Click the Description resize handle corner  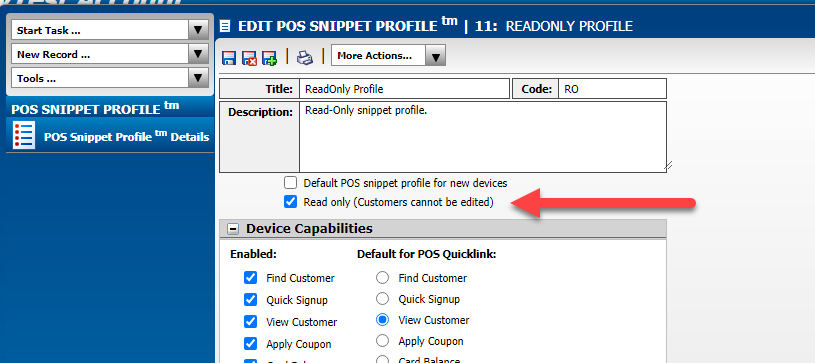(x=668, y=166)
